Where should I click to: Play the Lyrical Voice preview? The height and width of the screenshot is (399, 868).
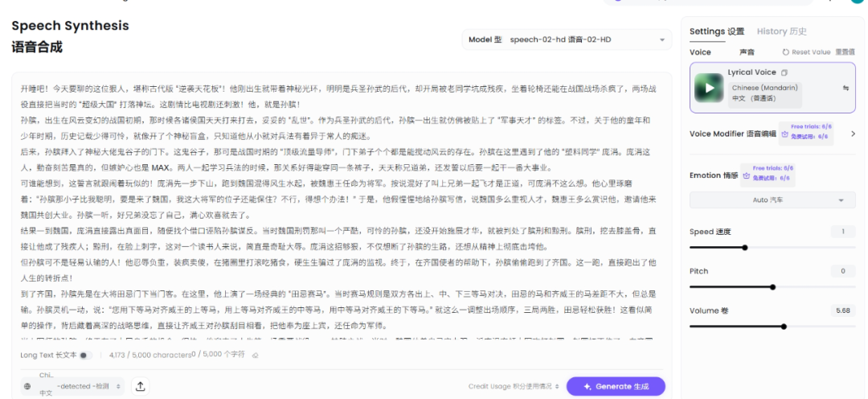709,88
